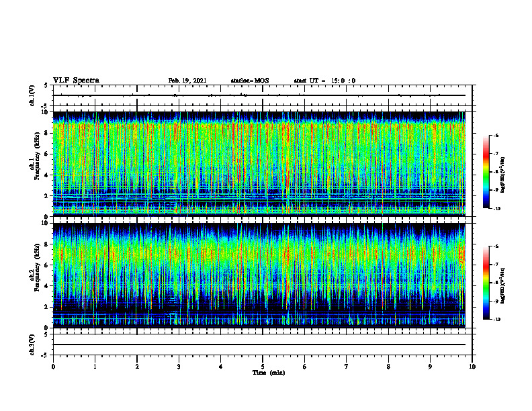Click time axis tick label "10"
532x411 pixels.
(472, 367)
